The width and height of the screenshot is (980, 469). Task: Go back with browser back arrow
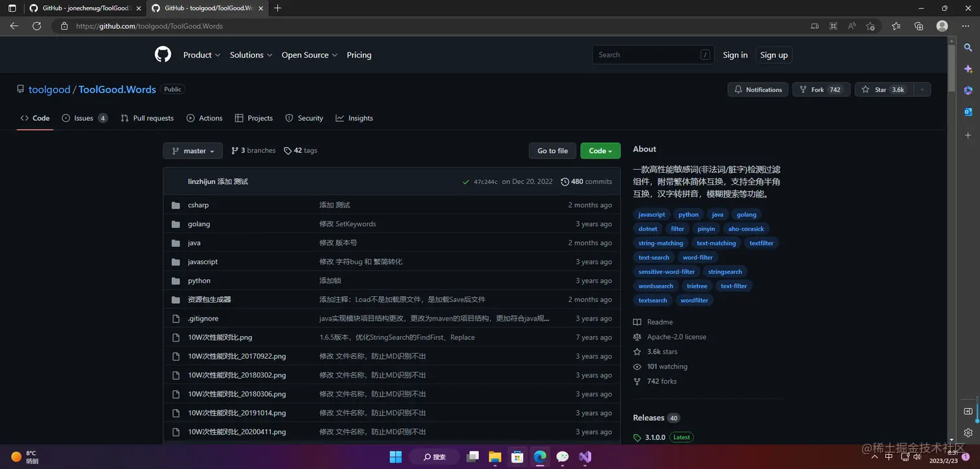click(14, 26)
